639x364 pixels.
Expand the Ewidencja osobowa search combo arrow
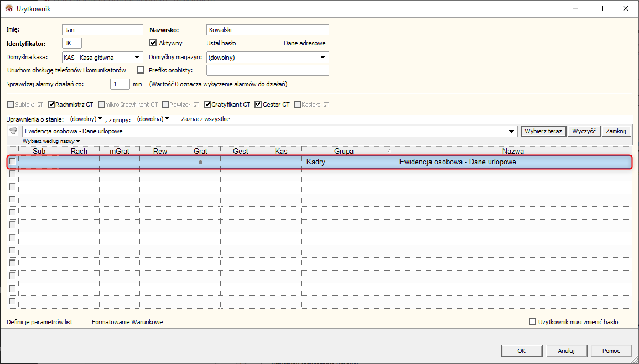click(511, 131)
